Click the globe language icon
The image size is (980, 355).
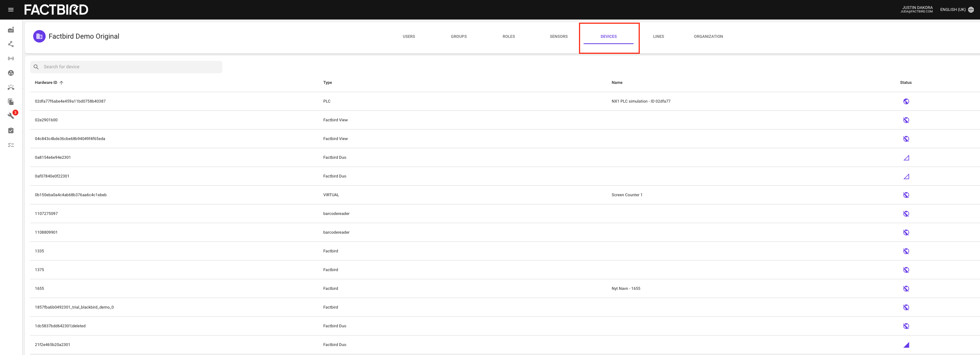click(x=971, y=10)
